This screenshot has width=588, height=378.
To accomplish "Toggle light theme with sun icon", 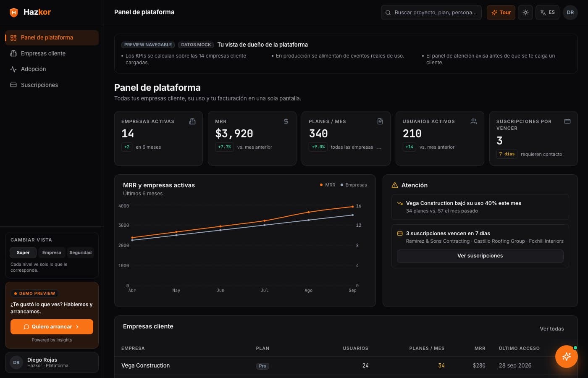I will (x=525, y=13).
